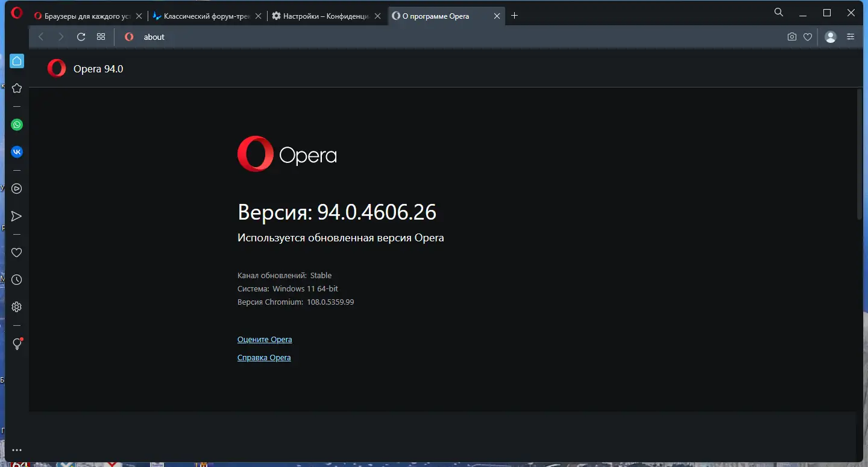Click the address bar showing about

point(422,37)
